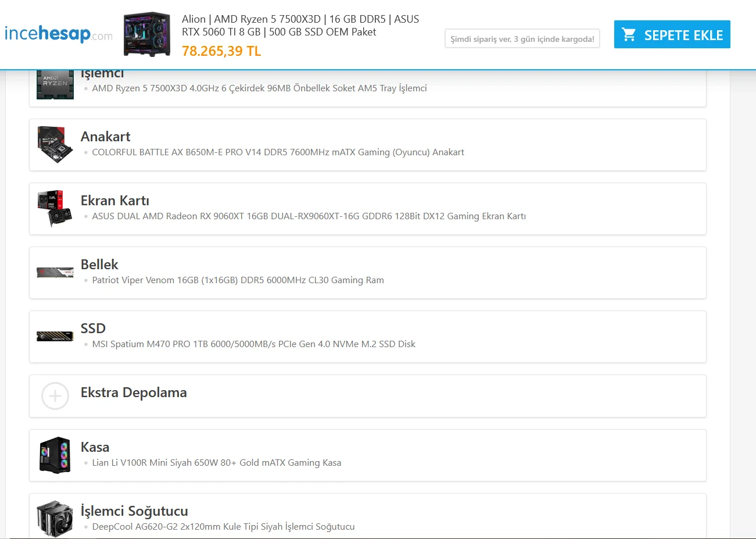Click the AMD Ryzen processor image

tap(55, 85)
